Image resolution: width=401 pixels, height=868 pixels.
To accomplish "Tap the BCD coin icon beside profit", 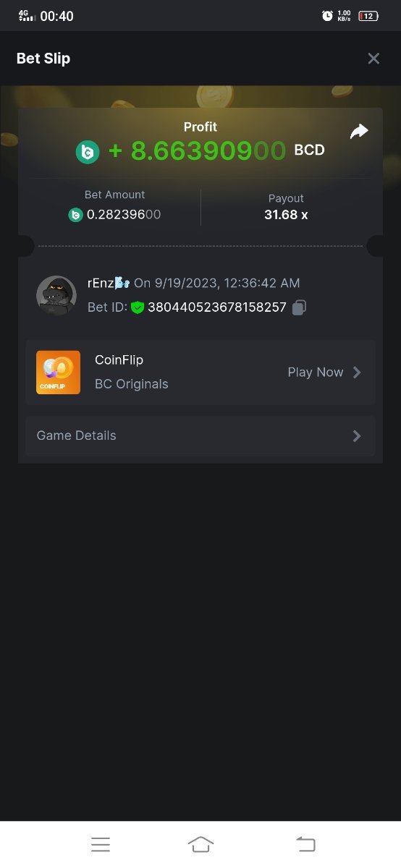I will pyautogui.click(x=88, y=152).
